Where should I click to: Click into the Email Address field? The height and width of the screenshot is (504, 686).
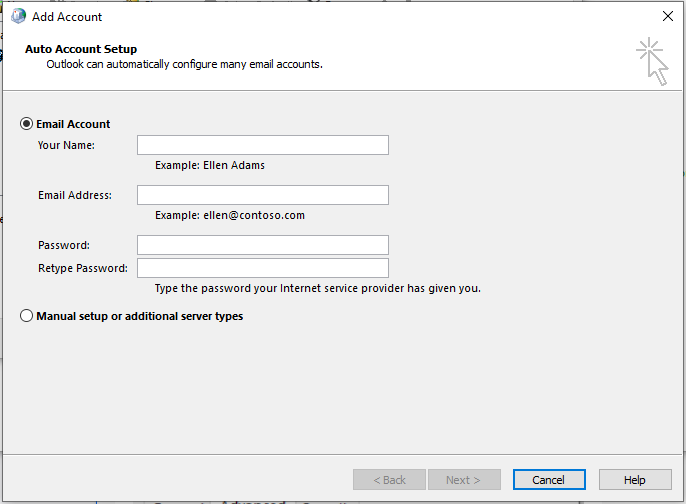262,195
